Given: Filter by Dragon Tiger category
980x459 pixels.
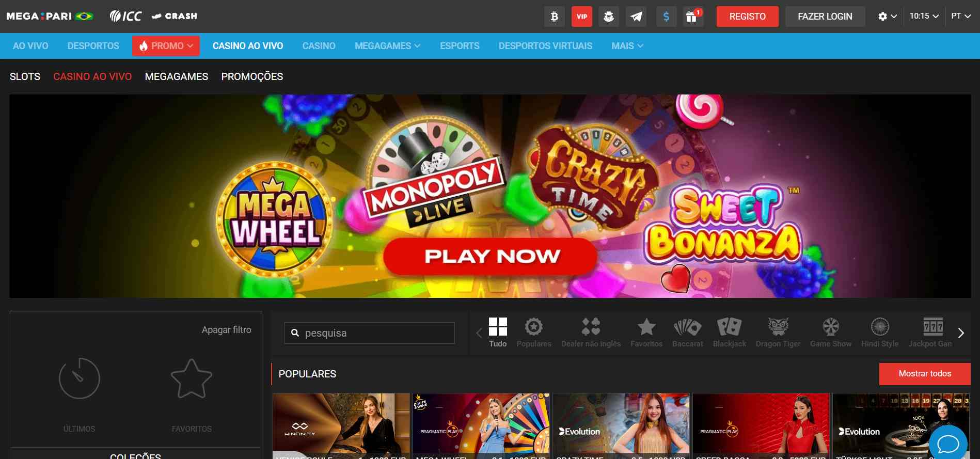Looking at the screenshot, I should (x=778, y=333).
